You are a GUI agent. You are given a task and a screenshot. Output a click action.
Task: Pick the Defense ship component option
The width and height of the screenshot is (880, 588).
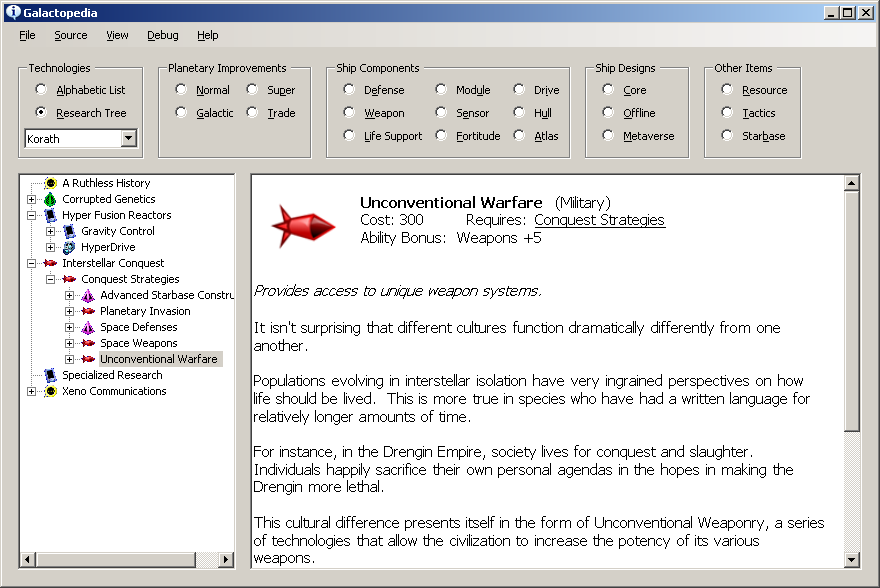(x=349, y=89)
